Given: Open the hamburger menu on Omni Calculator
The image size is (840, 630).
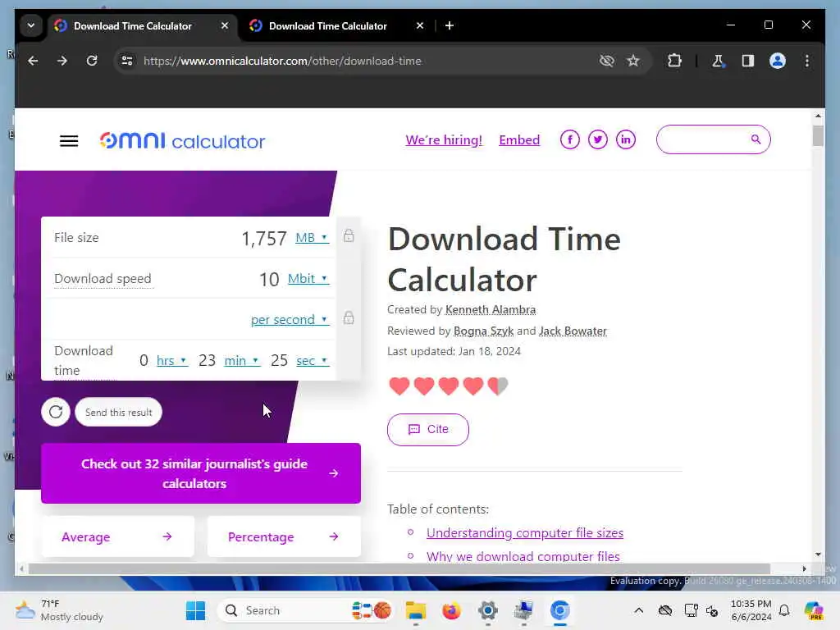Looking at the screenshot, I should (69, 141).
